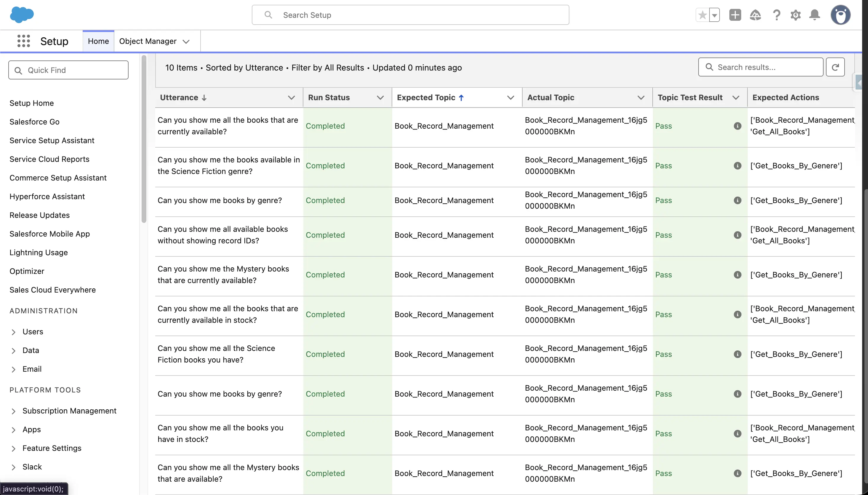
Task: Open the Trailhead guidance icon
Action: coord(755,15)
